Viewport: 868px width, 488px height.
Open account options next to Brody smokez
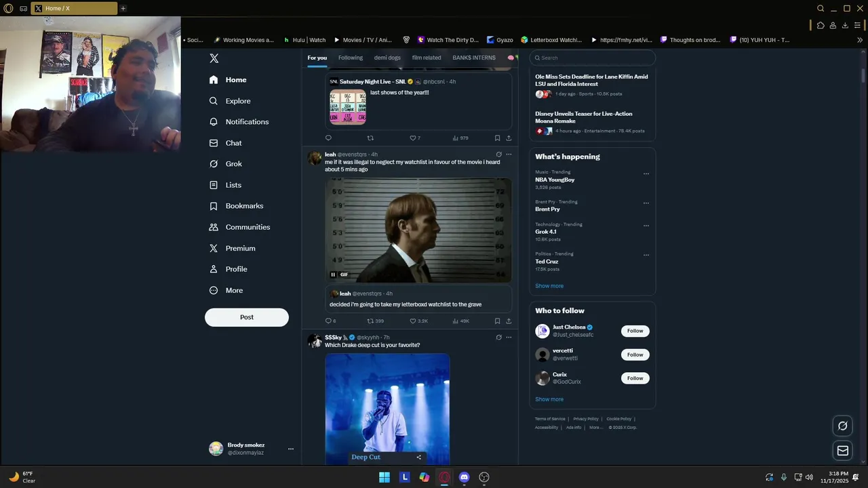pos(291,449)
